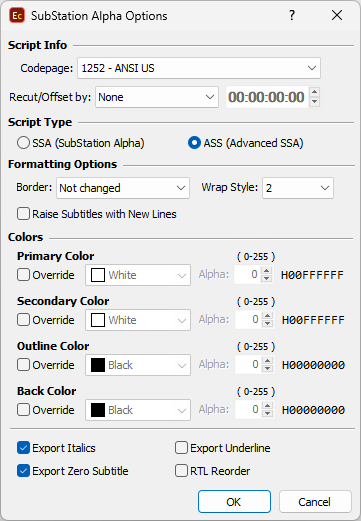Click the Outline Color black swatch
This screenshot has width=361, height=521.
pyautogui.click(x=98, y=365)
